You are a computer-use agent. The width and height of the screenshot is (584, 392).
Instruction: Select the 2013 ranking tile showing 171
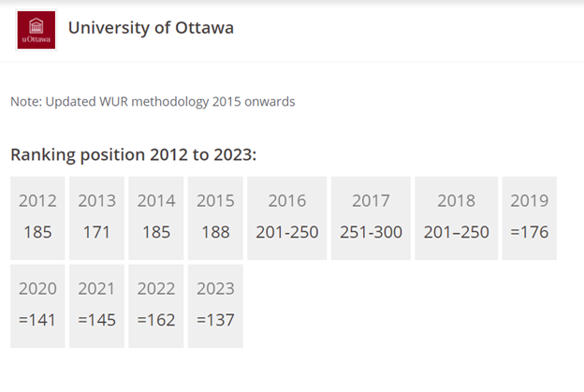[96, 218]
